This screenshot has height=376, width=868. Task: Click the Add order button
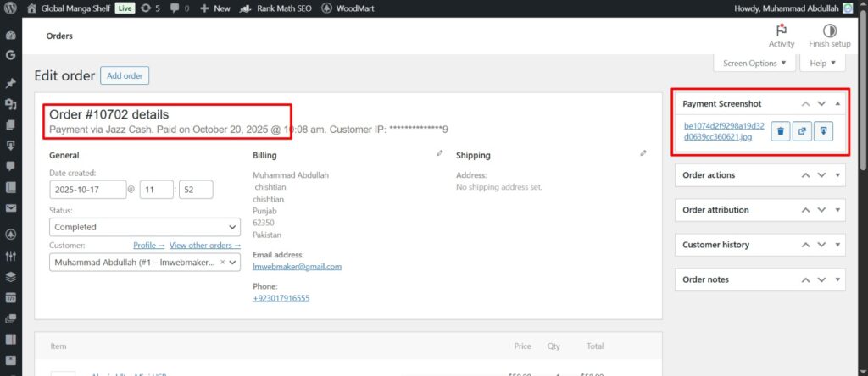pyautogui.click(x=125, y=75)
